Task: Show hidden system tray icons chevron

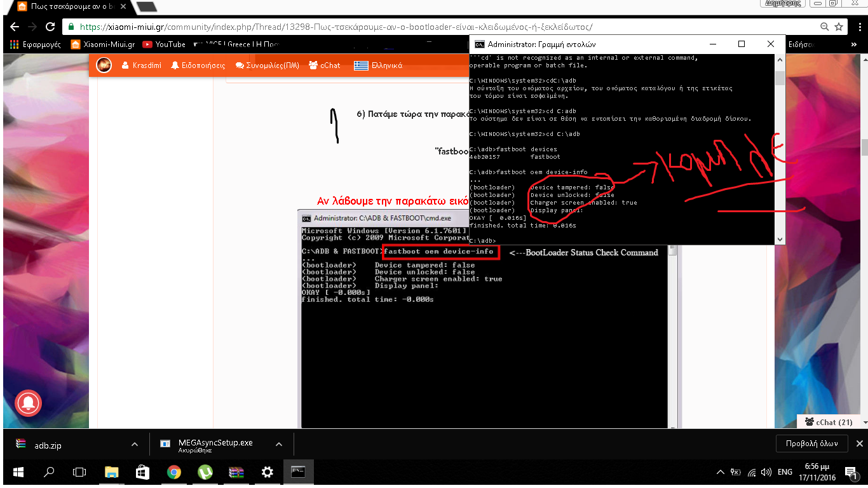Action: pos(720,472)
